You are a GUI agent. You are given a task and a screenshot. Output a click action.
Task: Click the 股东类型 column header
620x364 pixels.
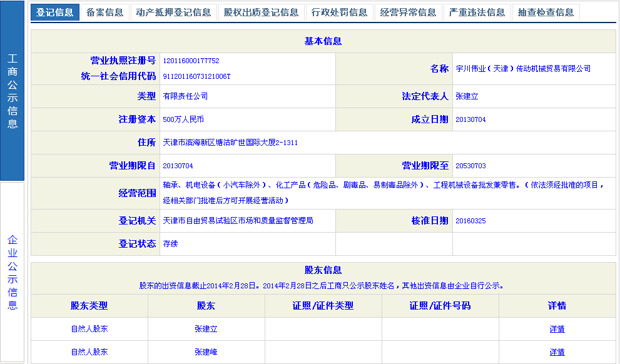(x=89, y=306)
